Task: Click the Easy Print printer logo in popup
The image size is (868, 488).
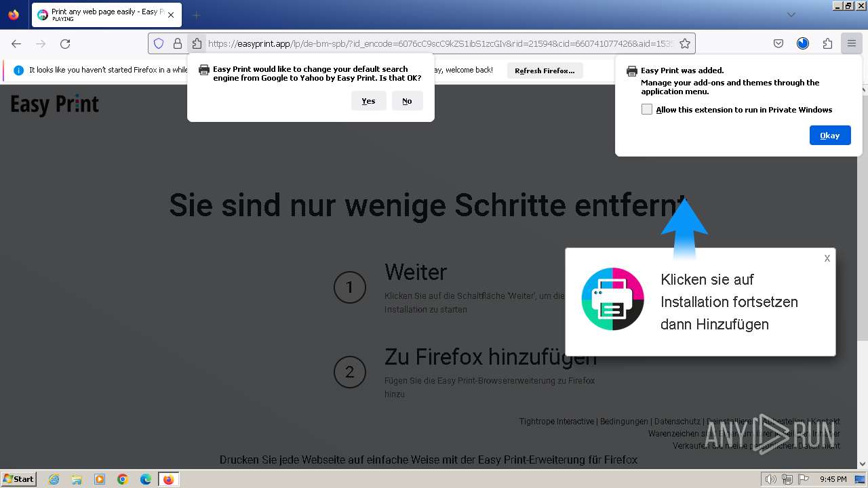Action: point(612,299)
